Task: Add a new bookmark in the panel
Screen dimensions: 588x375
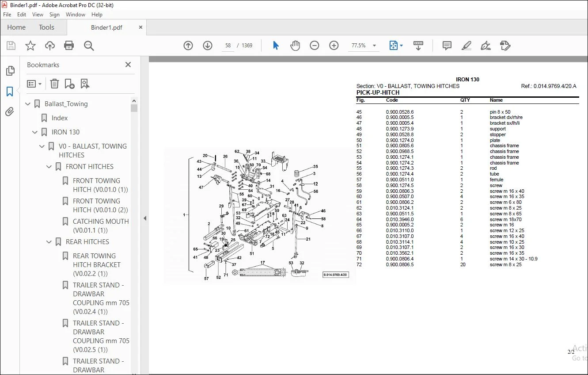Action: tap(69, 84)
